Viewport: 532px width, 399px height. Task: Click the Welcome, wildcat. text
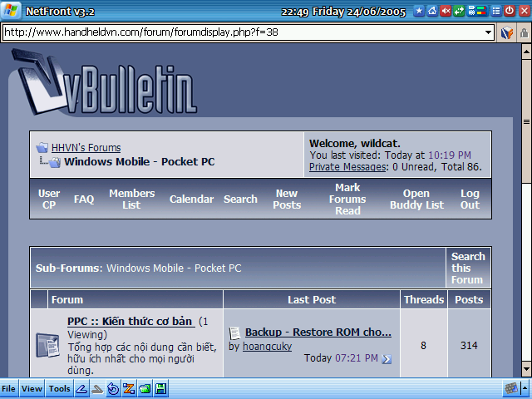(355, 143)
